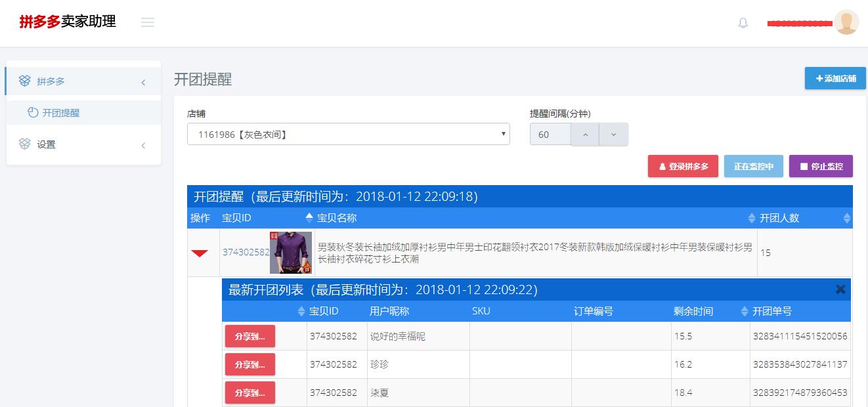Toggle the hamburger sidebar menu icon

click(148, 22)
